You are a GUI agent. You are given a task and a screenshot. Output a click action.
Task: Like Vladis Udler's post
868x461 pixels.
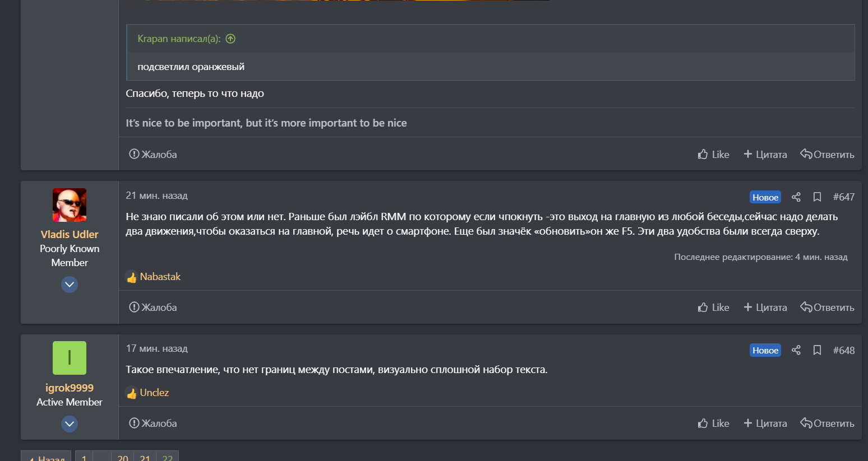(713, 308)
